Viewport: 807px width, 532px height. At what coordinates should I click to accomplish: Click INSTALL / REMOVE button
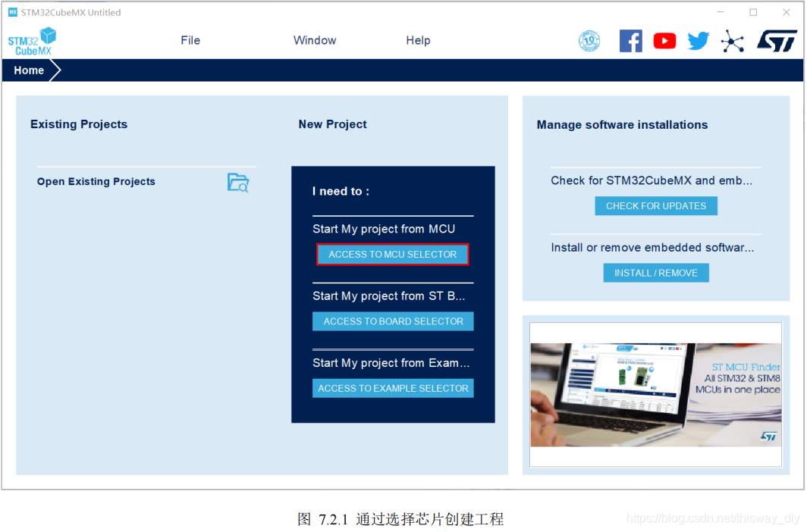click(655, 273)
